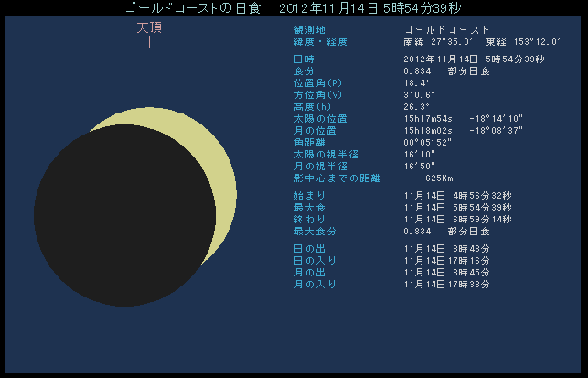Click the 天頂 zenith label
The image size is (588, 378).
(x=149, y=27)
